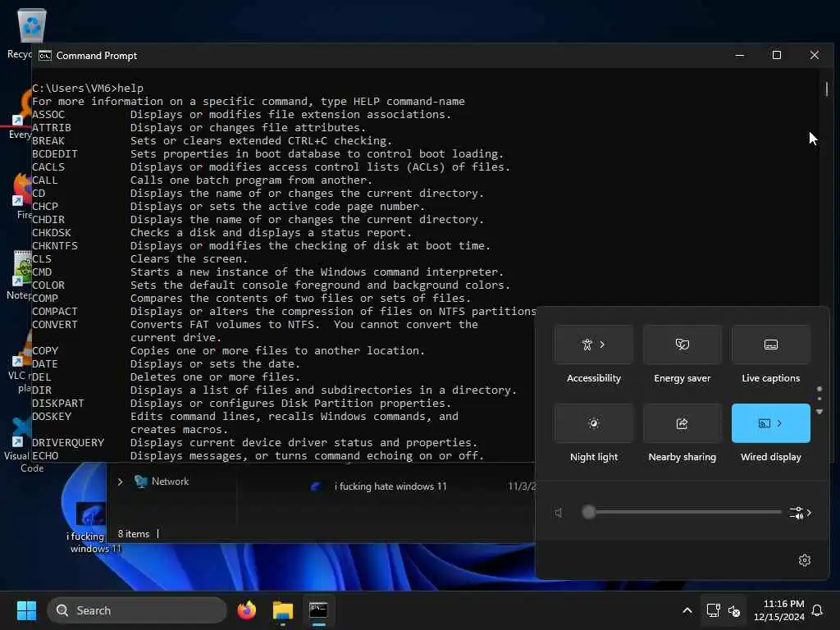Turn on Live captions tile
This screenshot has height=630, width=840.
point(770,345)
